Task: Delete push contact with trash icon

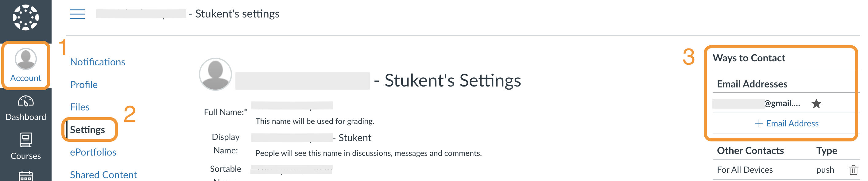Action: pos(853,170)
